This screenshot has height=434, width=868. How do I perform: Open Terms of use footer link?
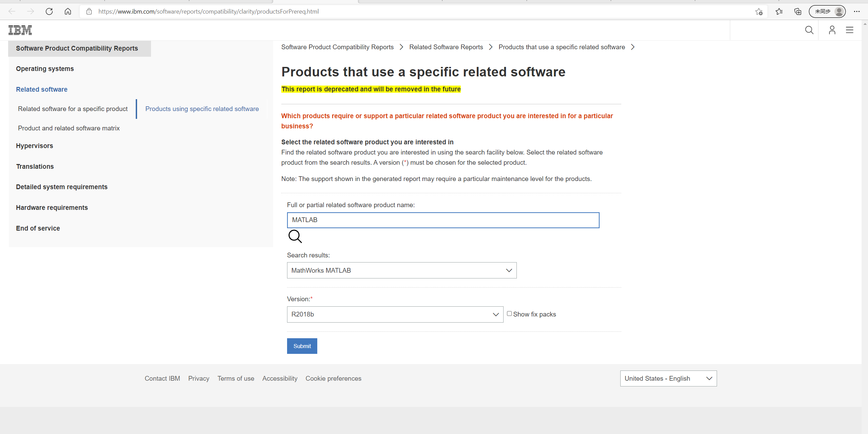coord(236,378)
